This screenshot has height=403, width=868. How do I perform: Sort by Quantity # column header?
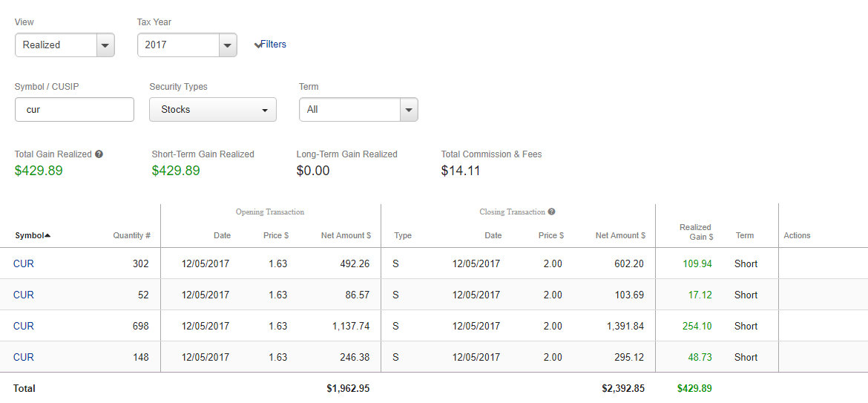131,235
